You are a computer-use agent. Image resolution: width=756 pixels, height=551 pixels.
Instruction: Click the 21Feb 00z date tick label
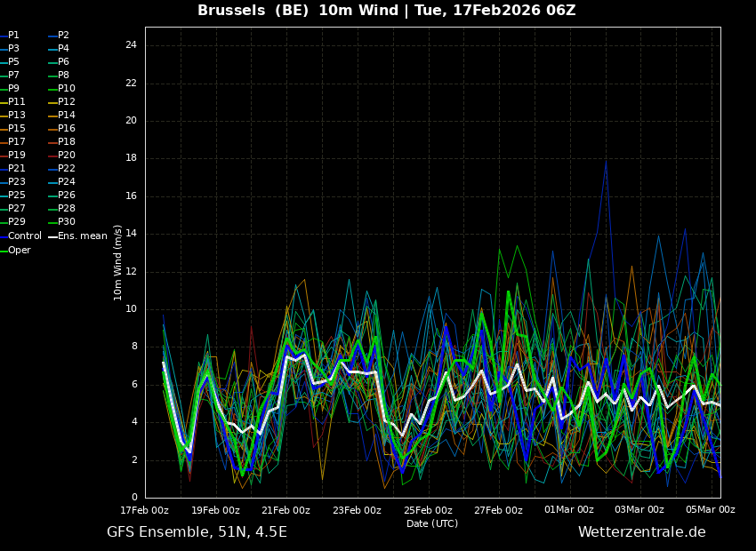click(286, 510)
